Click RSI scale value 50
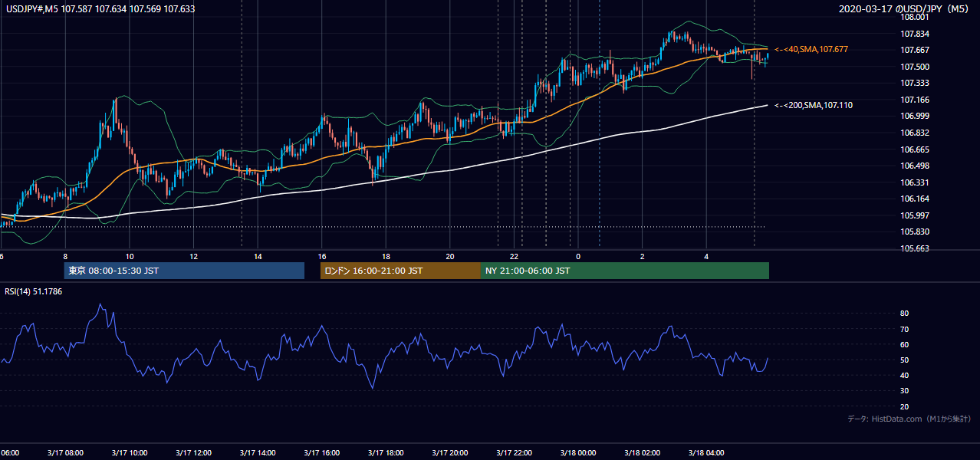 click(905, 360)
